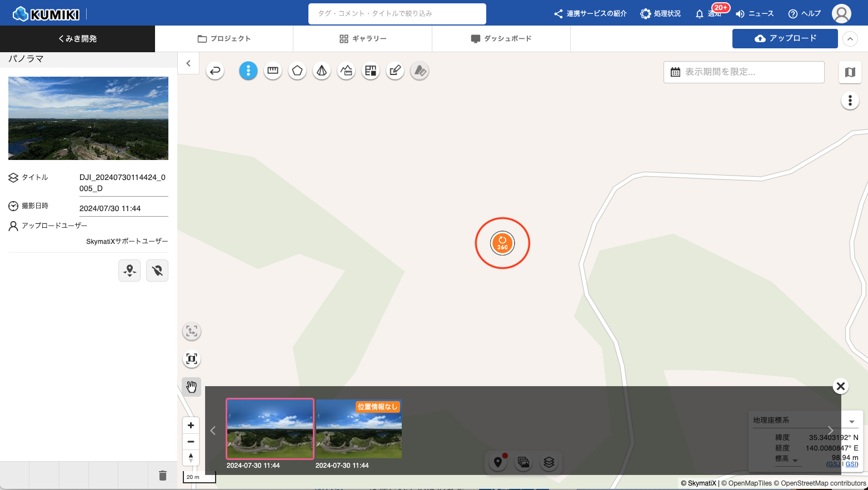The width and height of the screenshot is (868, 490).
Task: Open the coordinate system dropdown
Action: [851, 421]
